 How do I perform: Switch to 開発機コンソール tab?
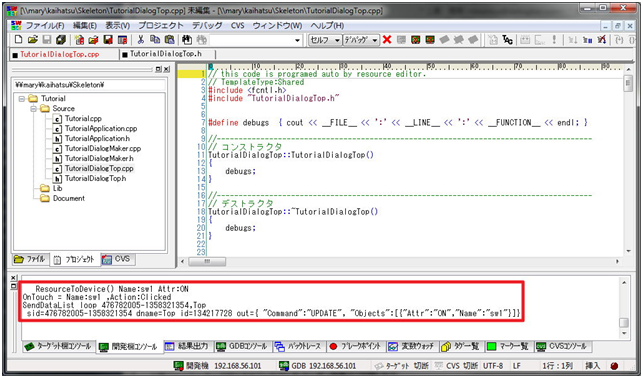(x=129, y=347)
